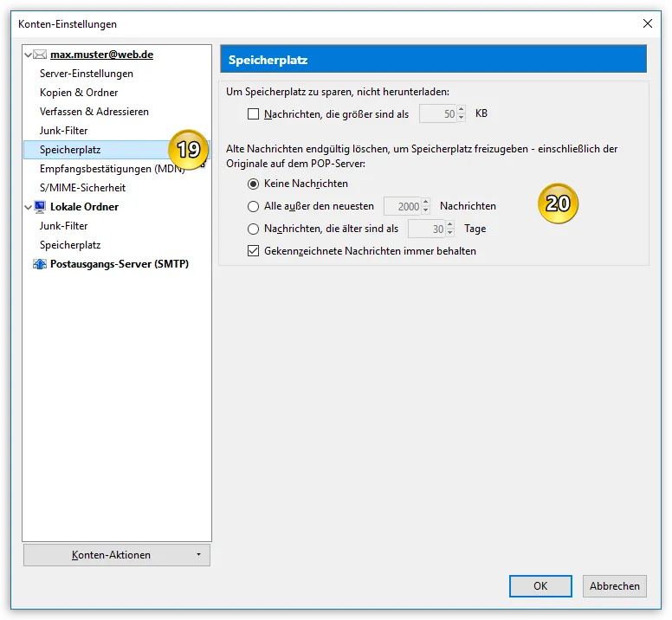Open Speicherplatz under Lokale Ordner
672x620 pixels.
coord(70,245)
